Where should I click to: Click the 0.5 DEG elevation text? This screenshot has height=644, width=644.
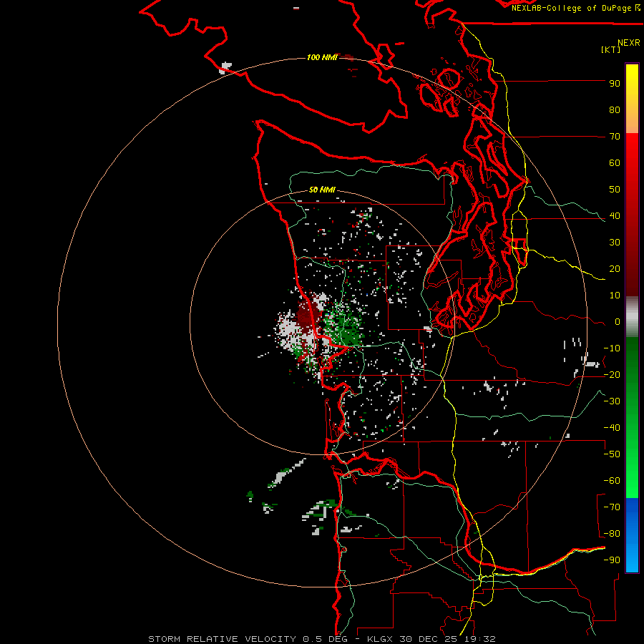pos(325,639)
